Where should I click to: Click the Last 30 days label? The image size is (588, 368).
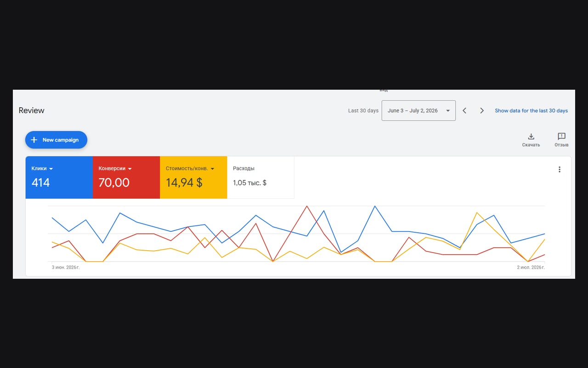coord(363,110)
